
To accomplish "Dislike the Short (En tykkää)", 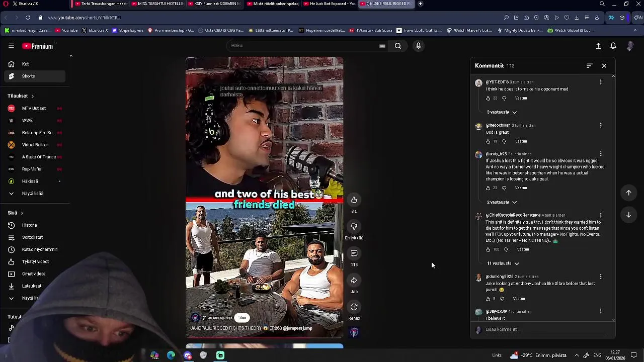I will pos(354,227).
